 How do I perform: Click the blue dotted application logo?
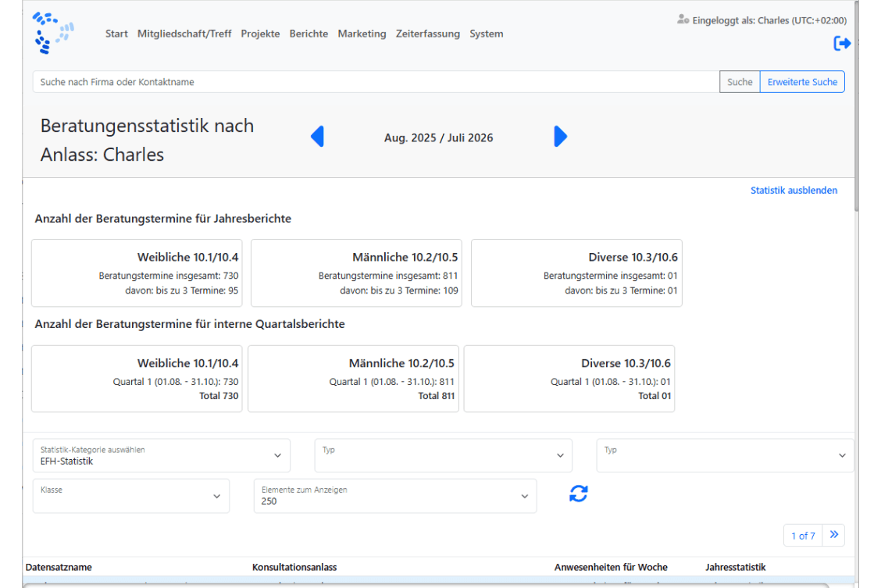(x=53, y=33)
